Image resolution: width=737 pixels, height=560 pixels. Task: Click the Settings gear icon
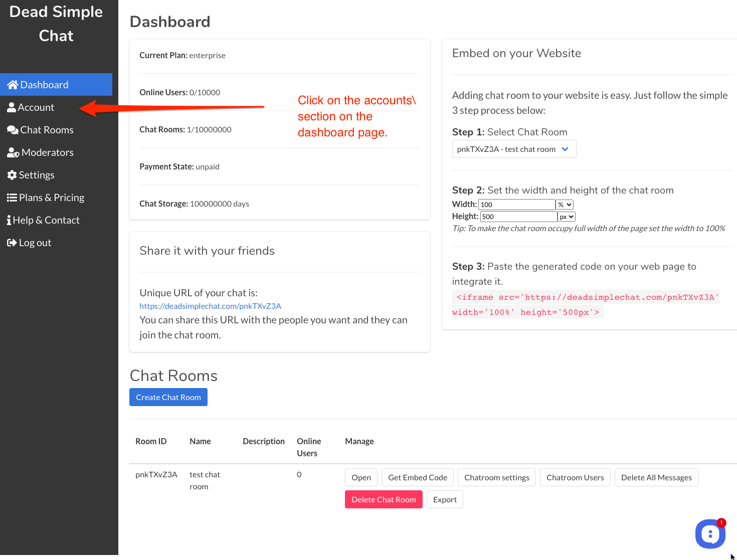tap(12, 175)
